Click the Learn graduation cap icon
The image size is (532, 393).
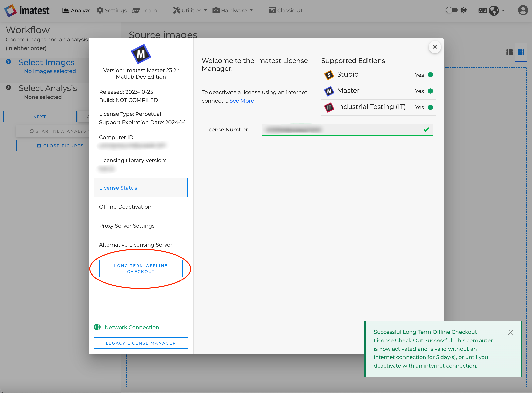click(136, 10)
